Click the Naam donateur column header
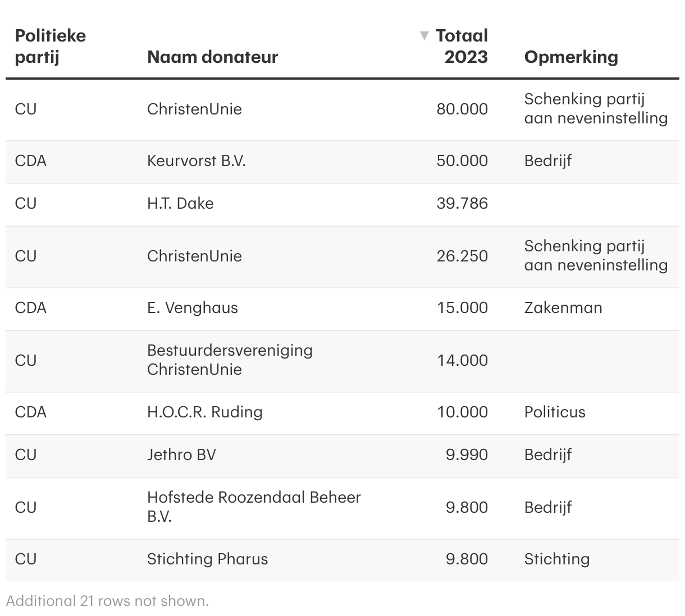Image resolution: width=685 pixels, height=616 pixels. tap(212, 57)
